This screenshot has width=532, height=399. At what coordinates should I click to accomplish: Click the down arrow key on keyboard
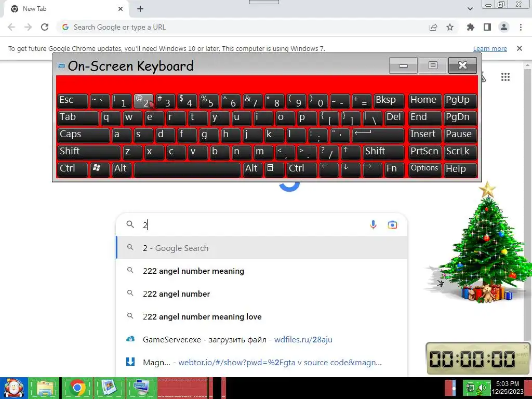[351, 169]
